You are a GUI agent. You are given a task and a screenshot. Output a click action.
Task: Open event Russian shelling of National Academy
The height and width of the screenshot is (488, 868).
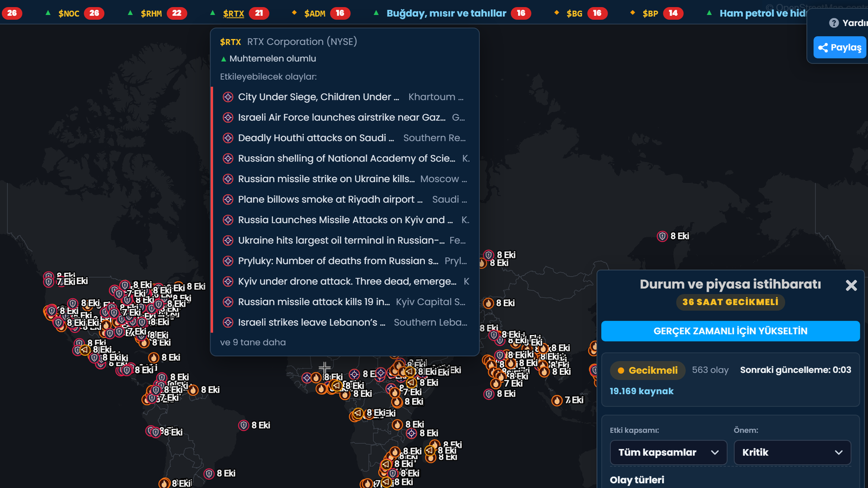coord(345,158)
